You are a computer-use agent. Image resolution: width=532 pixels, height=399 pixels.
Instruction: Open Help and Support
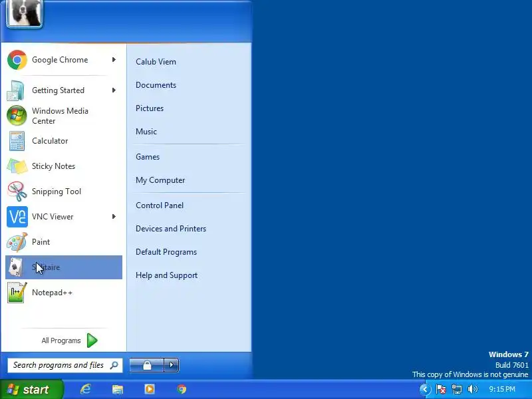(x=167, y=275)
